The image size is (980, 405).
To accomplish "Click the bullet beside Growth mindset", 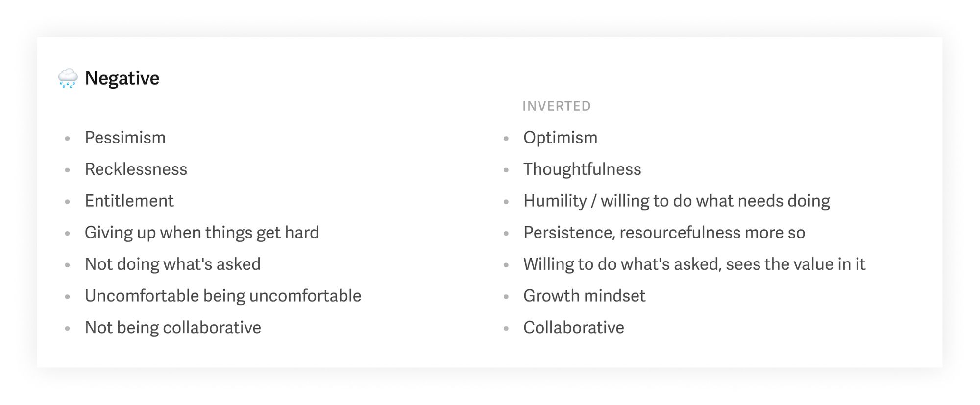I will tap(506, 297).
